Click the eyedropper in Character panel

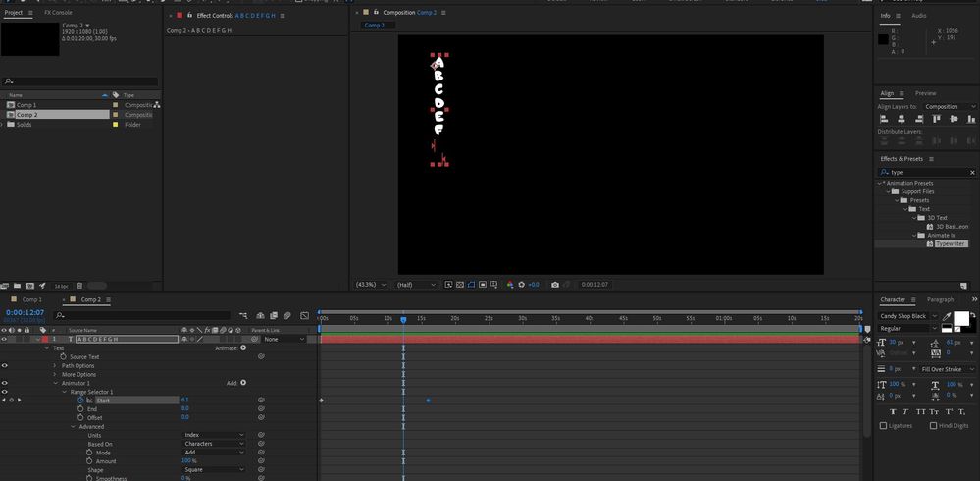click(947, 316)
